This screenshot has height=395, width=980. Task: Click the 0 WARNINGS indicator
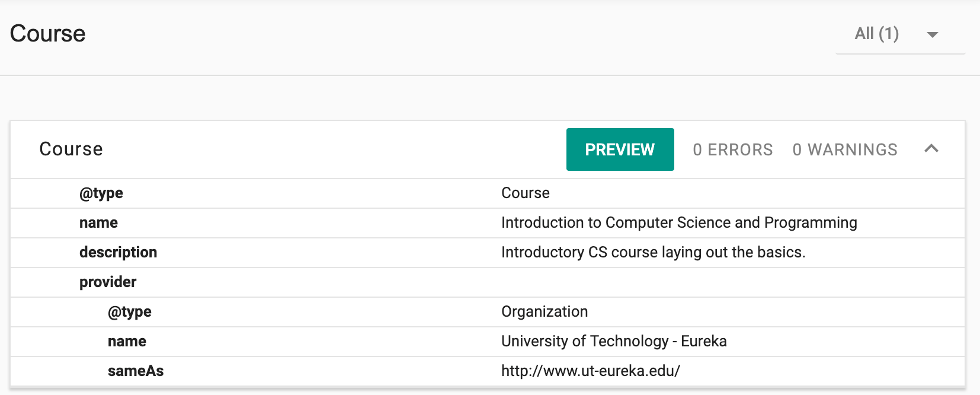coord(844,149)
